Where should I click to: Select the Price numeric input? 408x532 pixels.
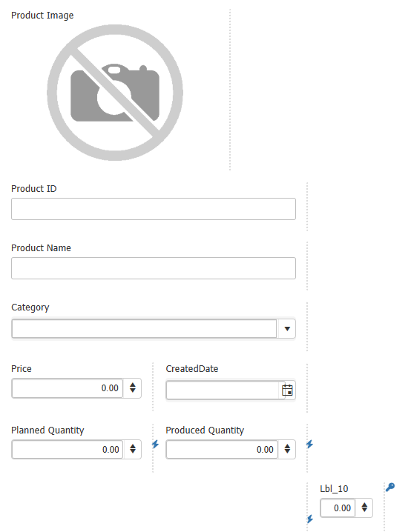click(x=68, y=388)
